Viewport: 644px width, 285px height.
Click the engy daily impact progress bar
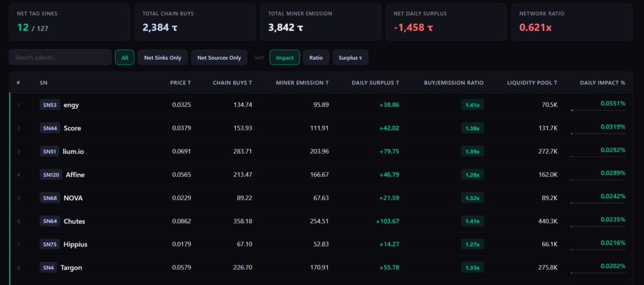pos(598,110)
